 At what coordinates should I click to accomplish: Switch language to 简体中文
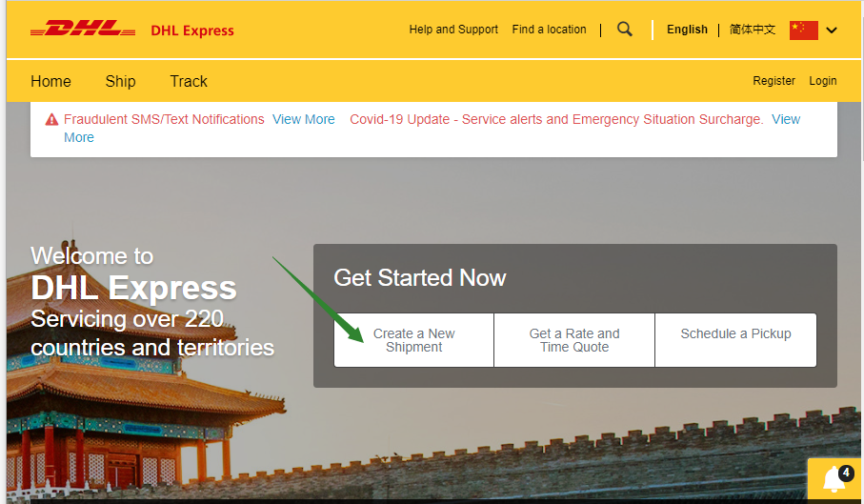click(753, 30)
